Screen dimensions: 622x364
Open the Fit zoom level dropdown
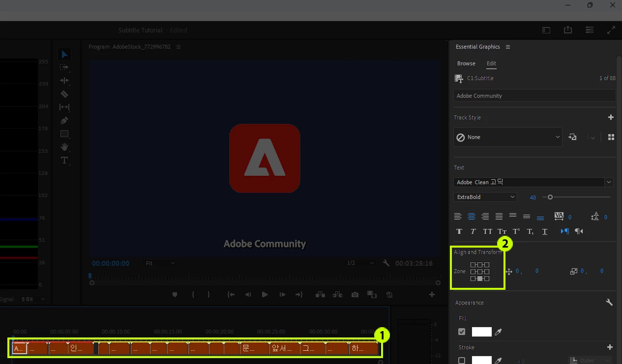(x=160, y=263)
